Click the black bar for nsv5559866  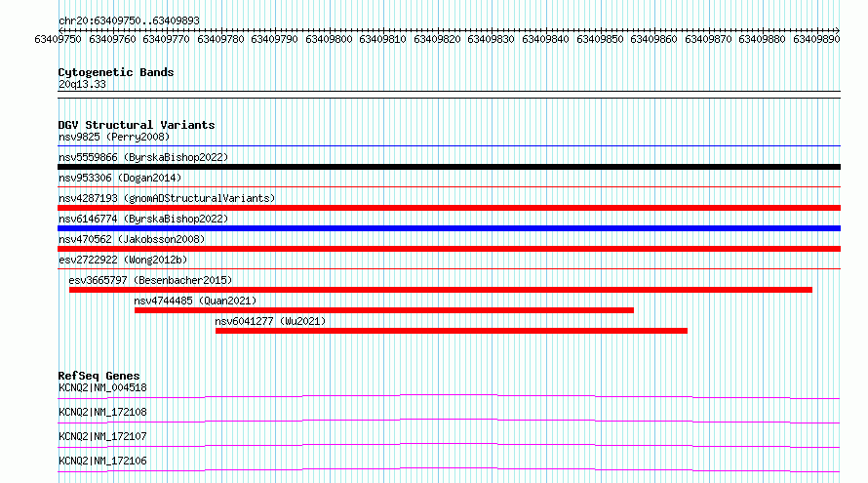click(x=449, y=167)
